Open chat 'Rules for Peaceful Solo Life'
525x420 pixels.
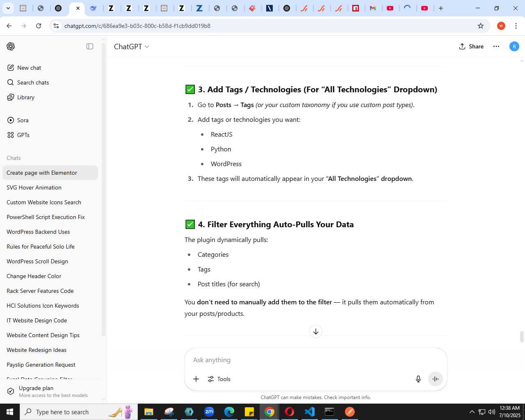pos(50,247)
